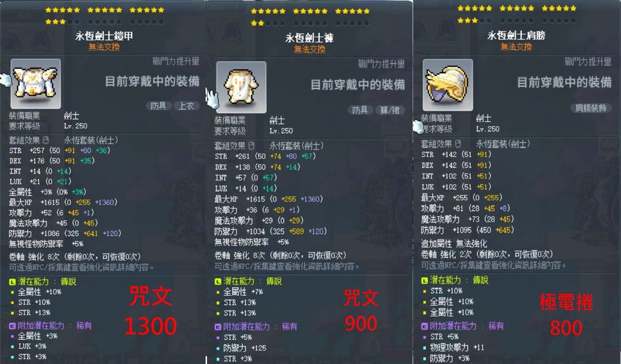Click the 永恆劍士褲 item title
The image size is (621, 364).
coord(309,38)
